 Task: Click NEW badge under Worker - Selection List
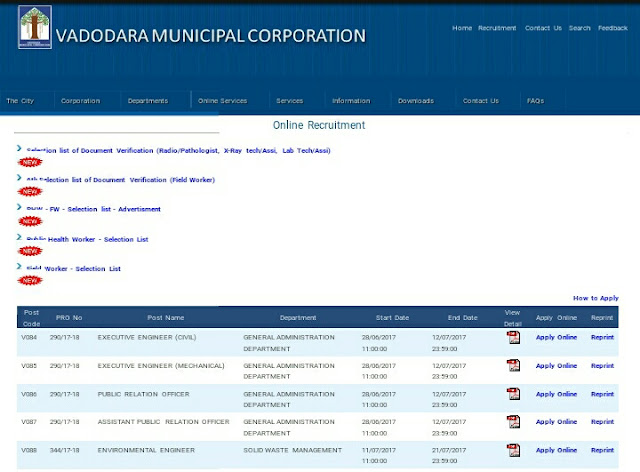click(30, 281)
